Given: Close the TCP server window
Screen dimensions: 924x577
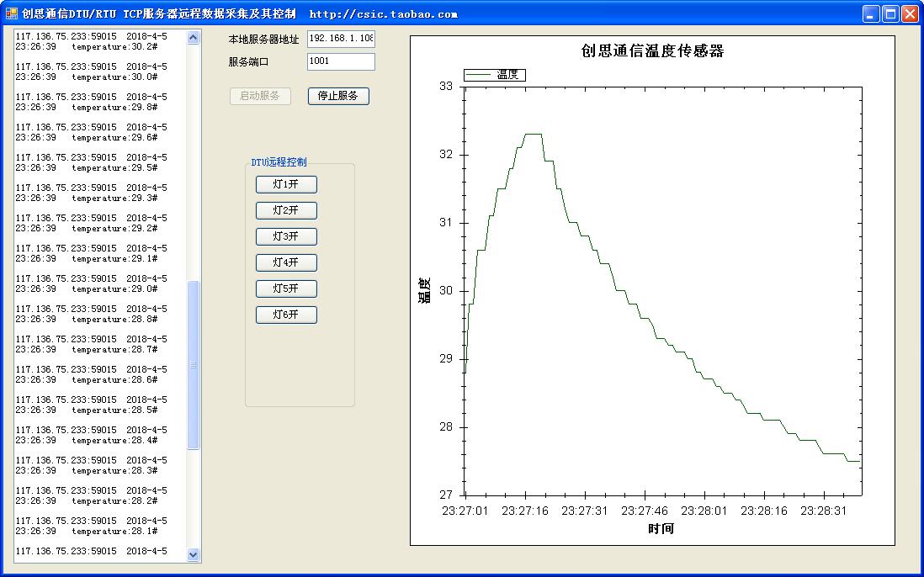Looking at the screenshot, I should tap(910, 14).
